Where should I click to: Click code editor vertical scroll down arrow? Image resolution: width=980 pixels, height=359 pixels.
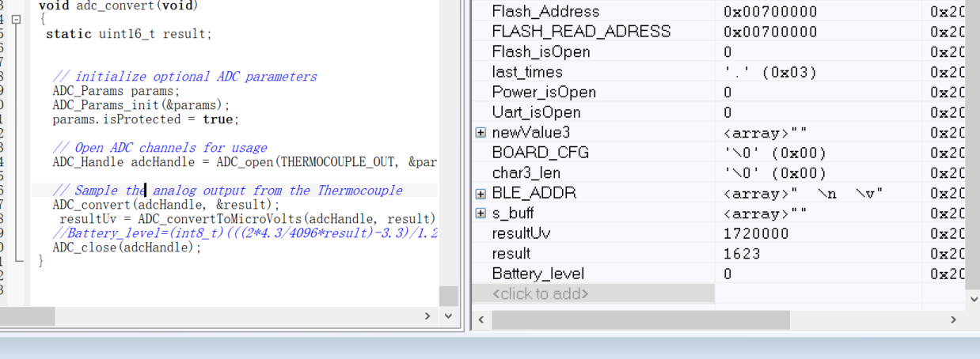click(x=448, y=316)
